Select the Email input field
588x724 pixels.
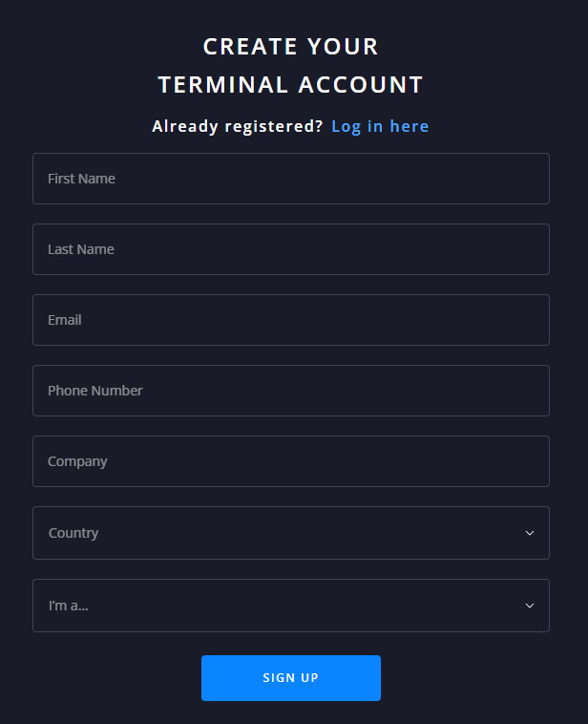(x=290, y=320)
